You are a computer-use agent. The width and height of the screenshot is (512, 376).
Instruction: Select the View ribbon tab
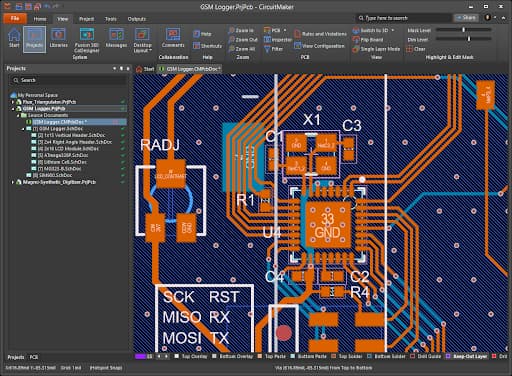[x=62, y=19]
